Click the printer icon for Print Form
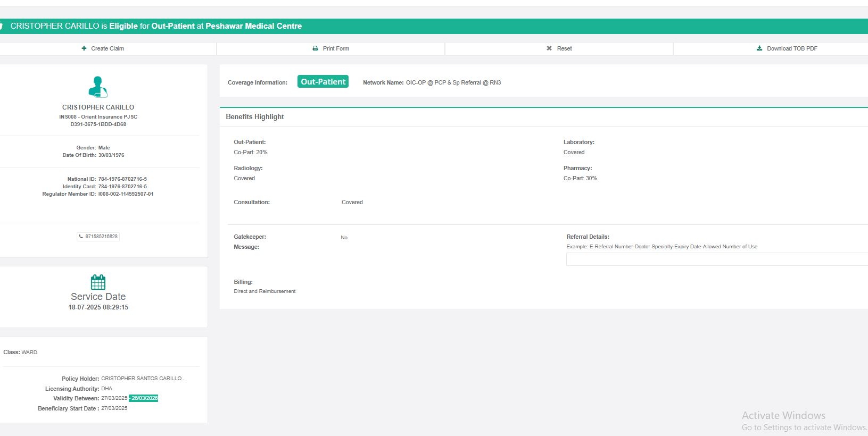 tap(315, 48)
